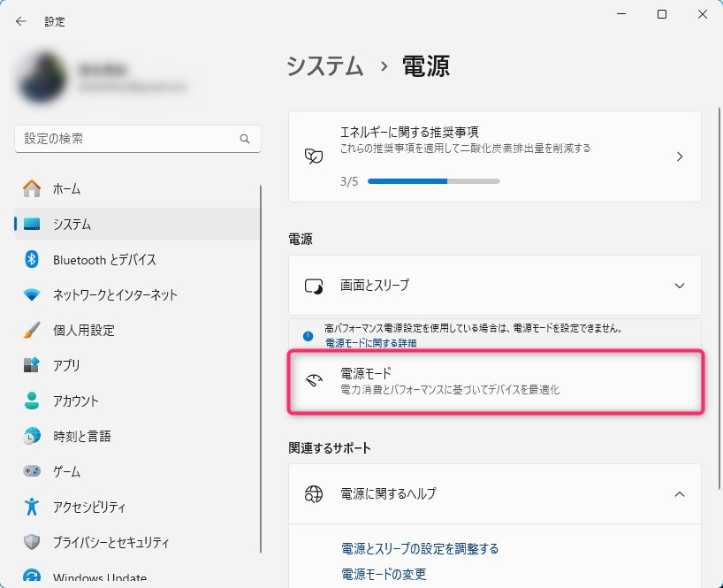The image size is (723, 588).
Task: Expand the 画面とスリープ section
Action: point(679,286)
